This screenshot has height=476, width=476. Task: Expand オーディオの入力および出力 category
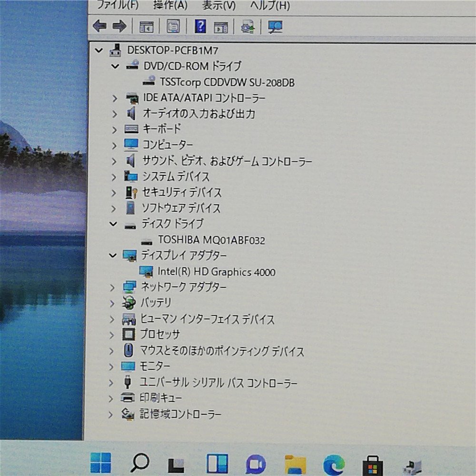click(114, 114)
